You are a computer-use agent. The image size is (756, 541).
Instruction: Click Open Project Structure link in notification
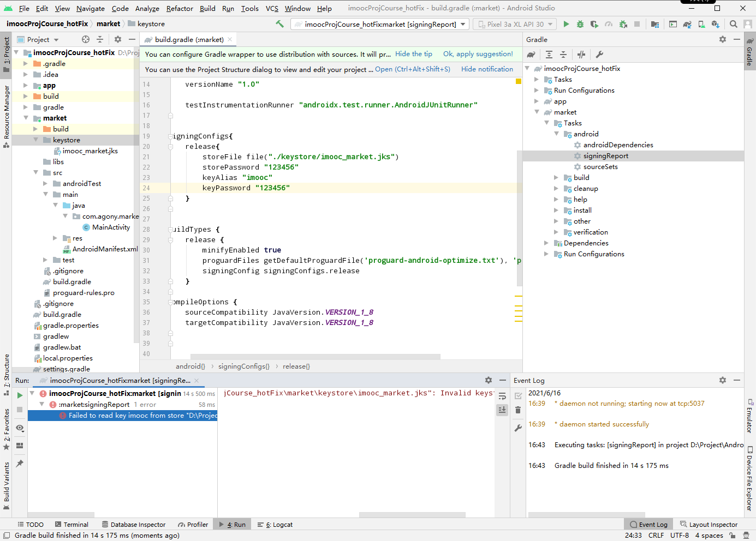[413, 69]
